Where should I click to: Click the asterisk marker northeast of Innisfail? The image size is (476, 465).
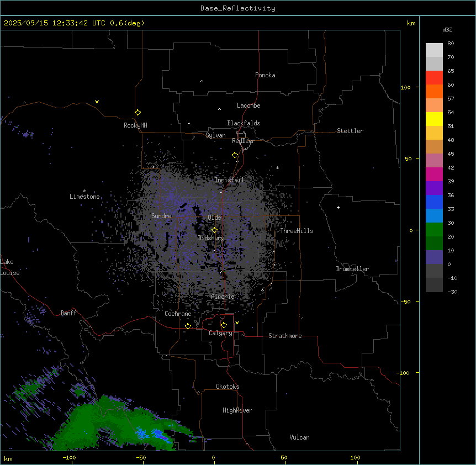(x=277, y=167)
